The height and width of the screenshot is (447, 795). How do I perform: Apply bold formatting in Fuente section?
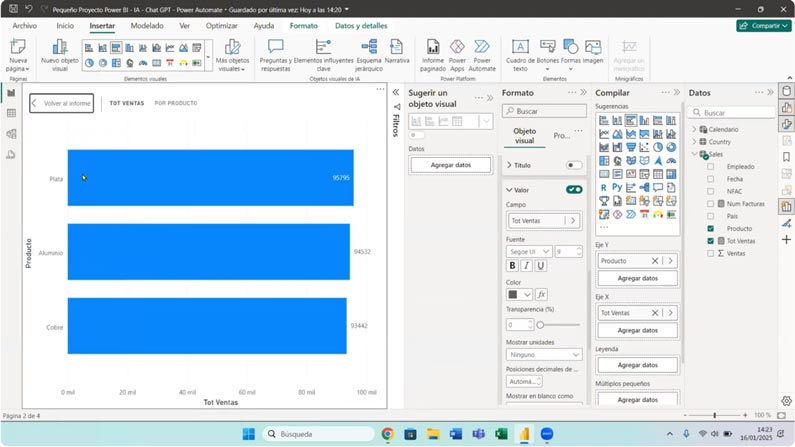click(x=513, y=266)
